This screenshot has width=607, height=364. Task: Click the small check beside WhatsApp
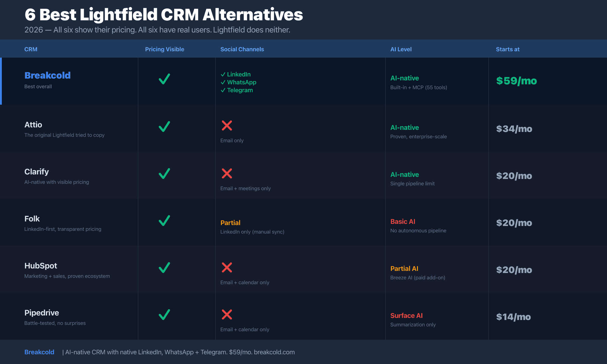[223, 82]
